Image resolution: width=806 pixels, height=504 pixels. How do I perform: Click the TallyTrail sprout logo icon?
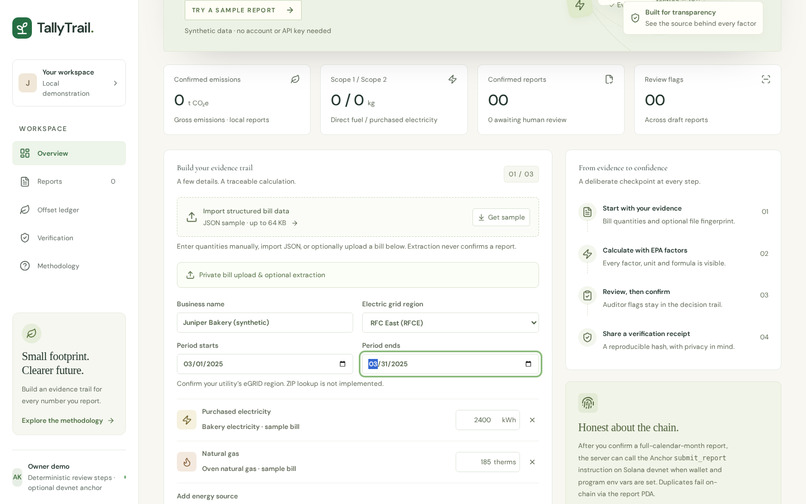tap(22, 28)
